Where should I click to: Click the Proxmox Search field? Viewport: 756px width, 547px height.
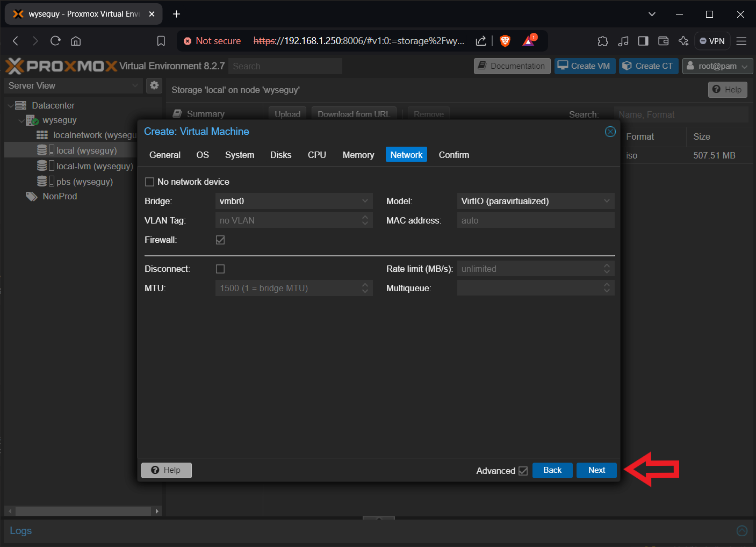(x=285, y=66)
